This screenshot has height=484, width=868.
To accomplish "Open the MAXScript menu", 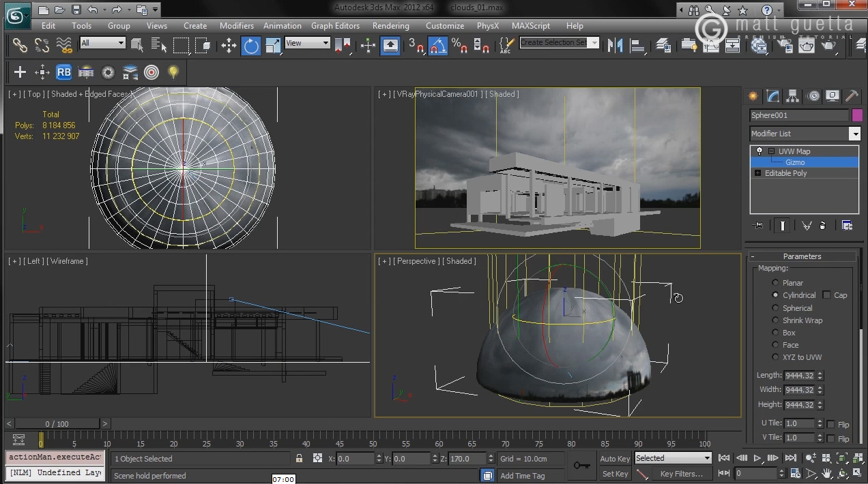I will pyautogui.click(x=530, y=26).
